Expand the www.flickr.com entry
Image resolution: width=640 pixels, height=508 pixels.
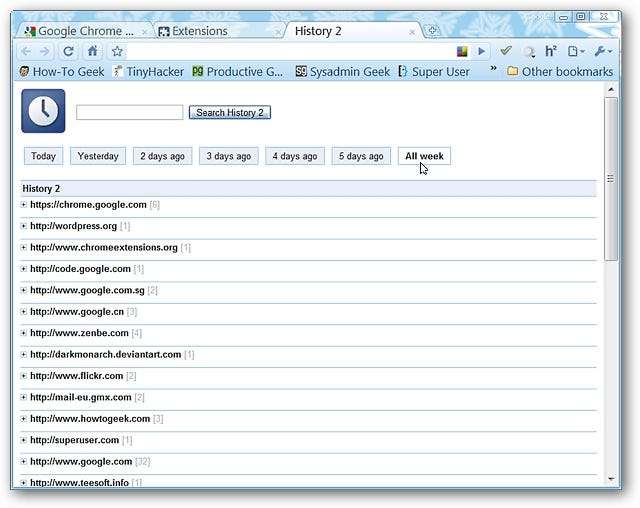pos(24,376)
